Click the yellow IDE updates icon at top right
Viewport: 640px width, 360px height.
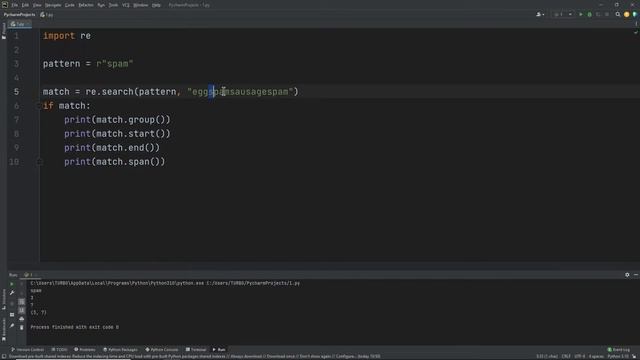point(627,15)
